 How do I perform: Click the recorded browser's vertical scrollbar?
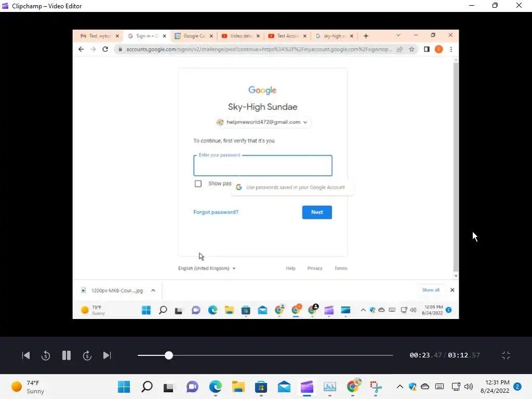(x=456, y=166)
